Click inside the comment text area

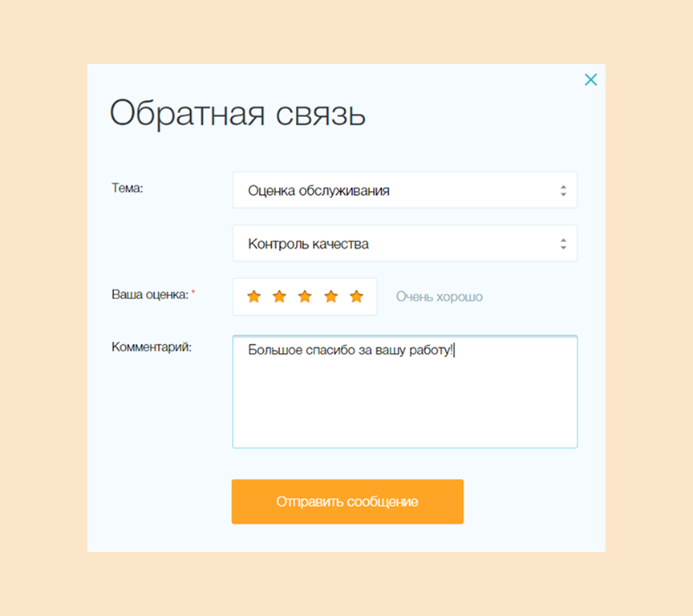point(405,391)
